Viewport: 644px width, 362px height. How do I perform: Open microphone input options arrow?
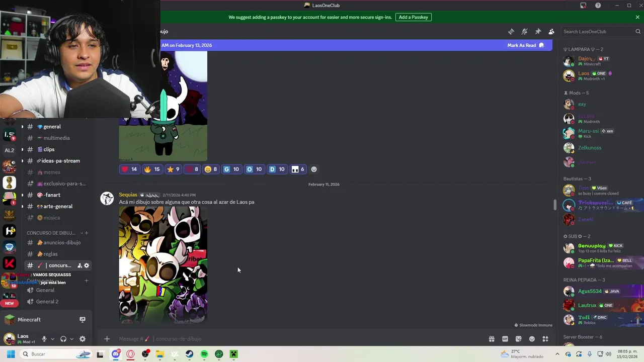click(52, 339)
